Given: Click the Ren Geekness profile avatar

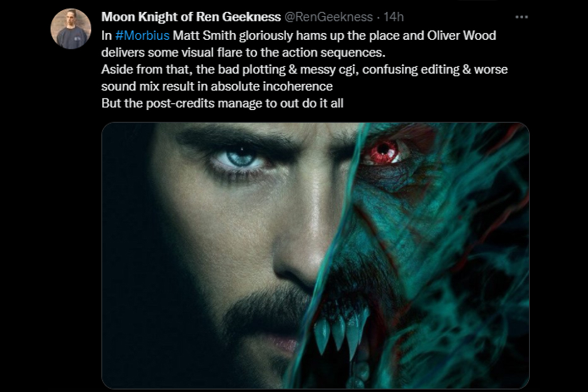Looking at the screenshot, I should (x=71, y=28).
